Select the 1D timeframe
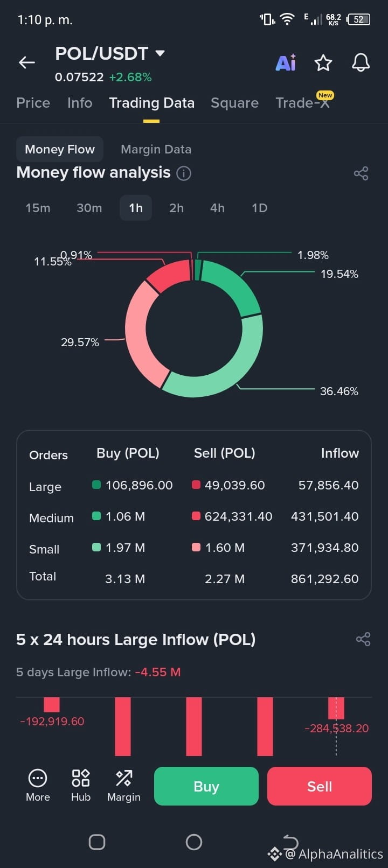Screen dimensions: 388x868 pos(260,208)
